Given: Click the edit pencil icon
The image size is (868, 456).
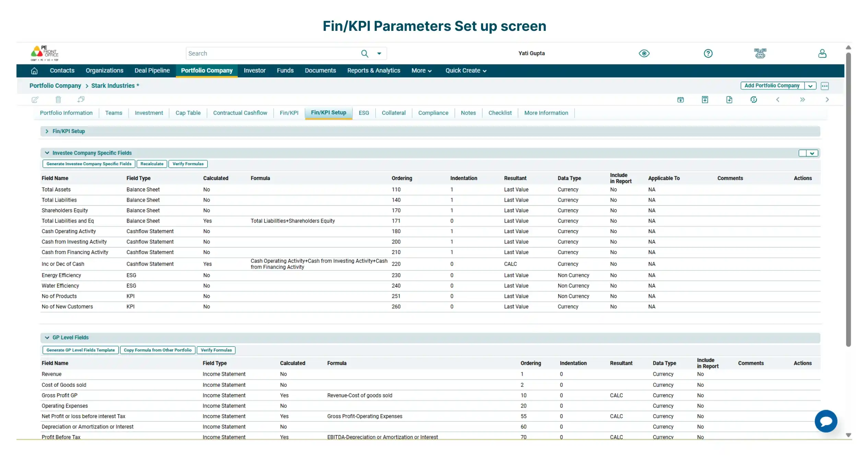Looking at the screenshot, I should (x=35, y=100).
